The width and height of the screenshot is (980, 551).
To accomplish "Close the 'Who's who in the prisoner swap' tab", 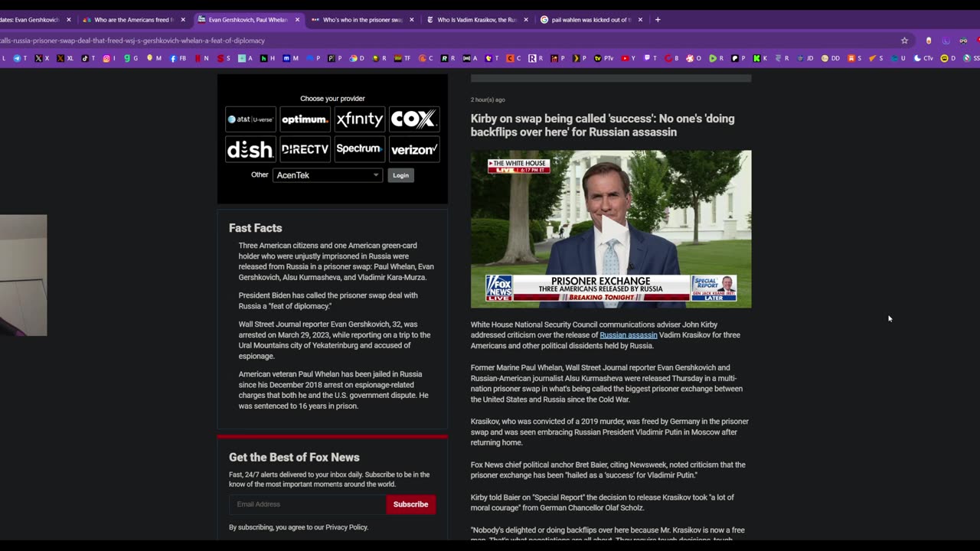I will coord(412,20).
